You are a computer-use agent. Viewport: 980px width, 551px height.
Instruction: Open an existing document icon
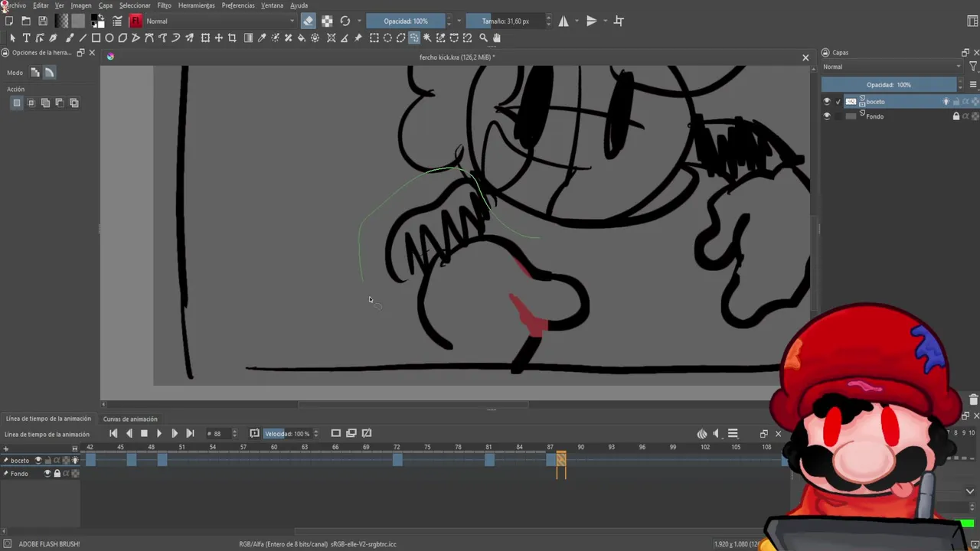[26, 21]
